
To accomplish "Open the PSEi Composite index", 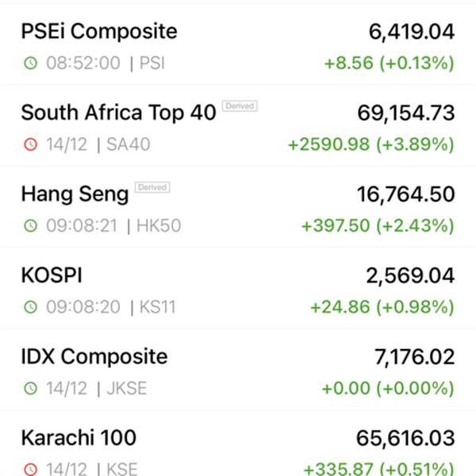I will click(x=99, y=31).
